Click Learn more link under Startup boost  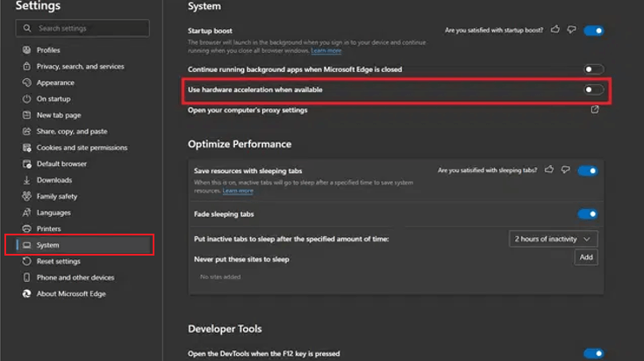tap(326, 51)
